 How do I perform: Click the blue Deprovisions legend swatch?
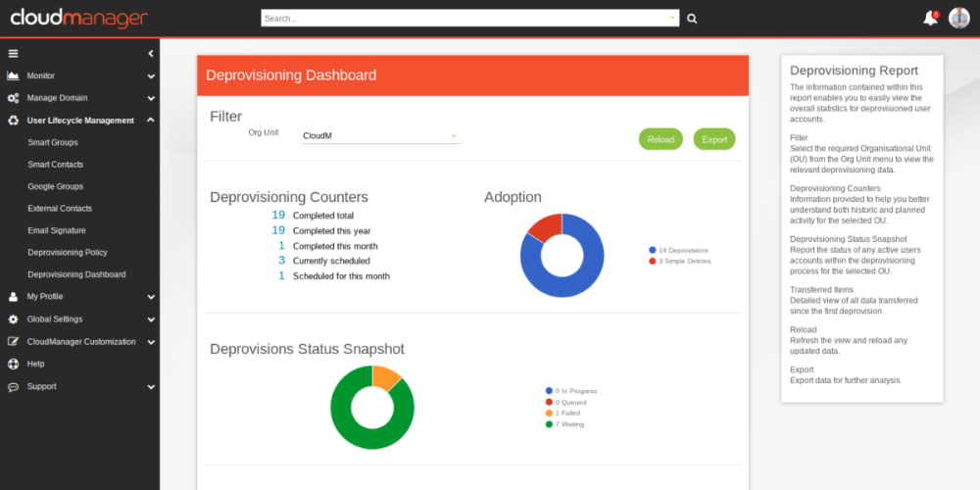pos(653,250)
